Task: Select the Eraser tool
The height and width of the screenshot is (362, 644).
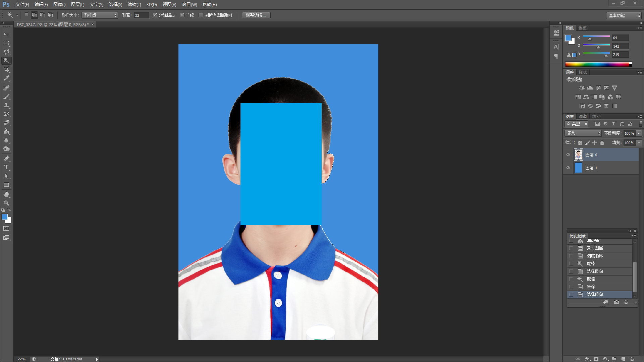Action: pyautogui.click(x=6, y=123)
